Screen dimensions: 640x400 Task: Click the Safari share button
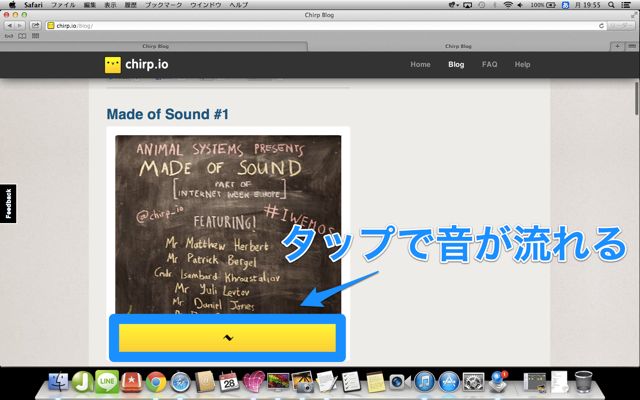(36, 26)
